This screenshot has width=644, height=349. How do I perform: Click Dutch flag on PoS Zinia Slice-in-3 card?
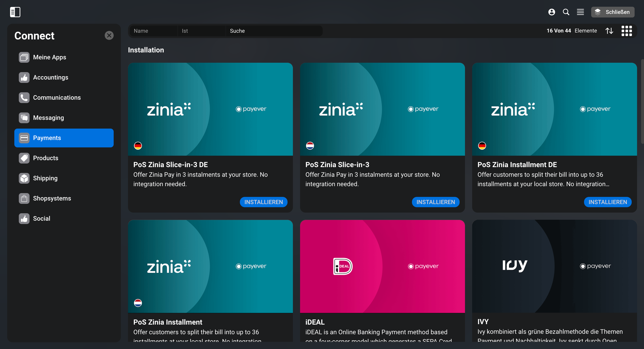[310, 146]
